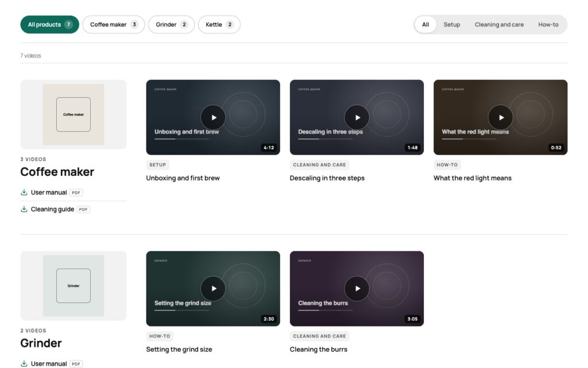Open Setting the grind size title link
This screenshot has height=368, width=588.
click(x=179, y=349)
